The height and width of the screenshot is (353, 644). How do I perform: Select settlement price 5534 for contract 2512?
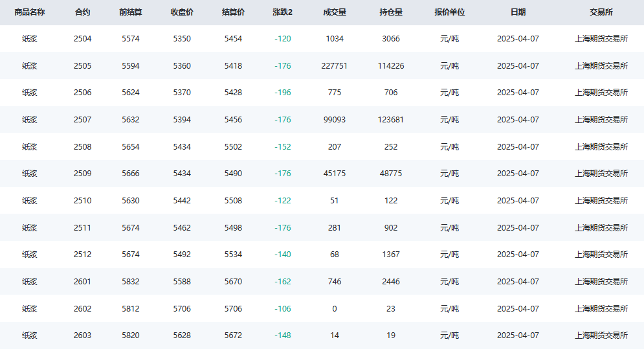pos(233,255)
